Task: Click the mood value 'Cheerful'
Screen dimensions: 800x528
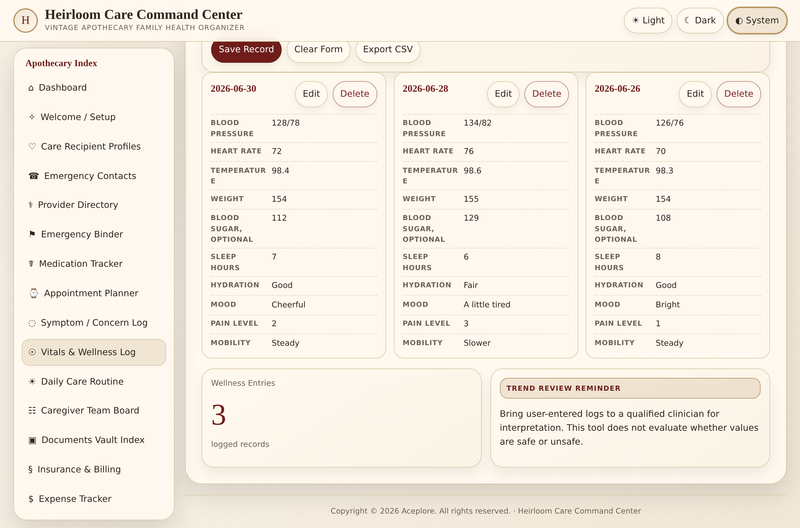Action: [288, 305]
